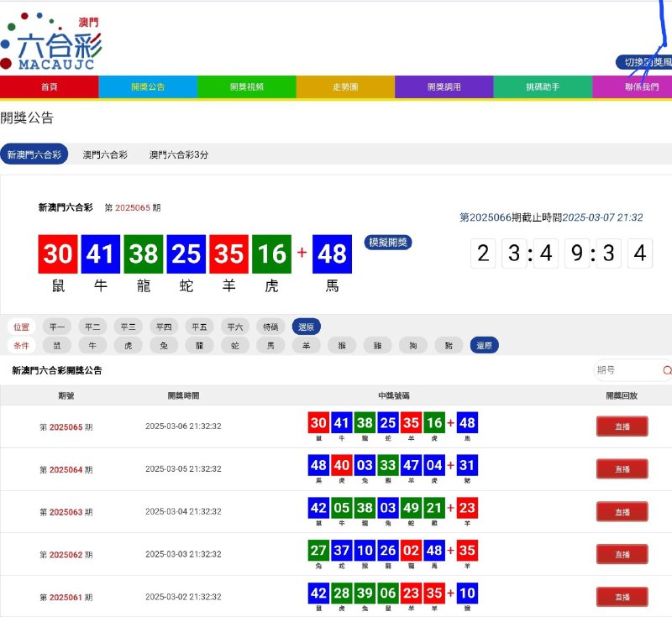This screenshot has height=617, width=672.
Task: Click period number 第 2025064 期
Action: tap(66, 470)
